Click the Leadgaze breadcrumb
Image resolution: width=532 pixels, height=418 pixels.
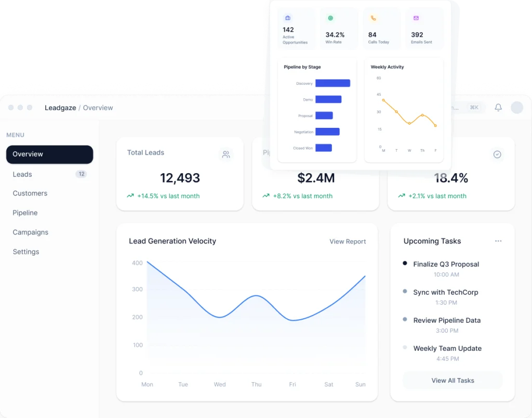click(x=60, y=108)
